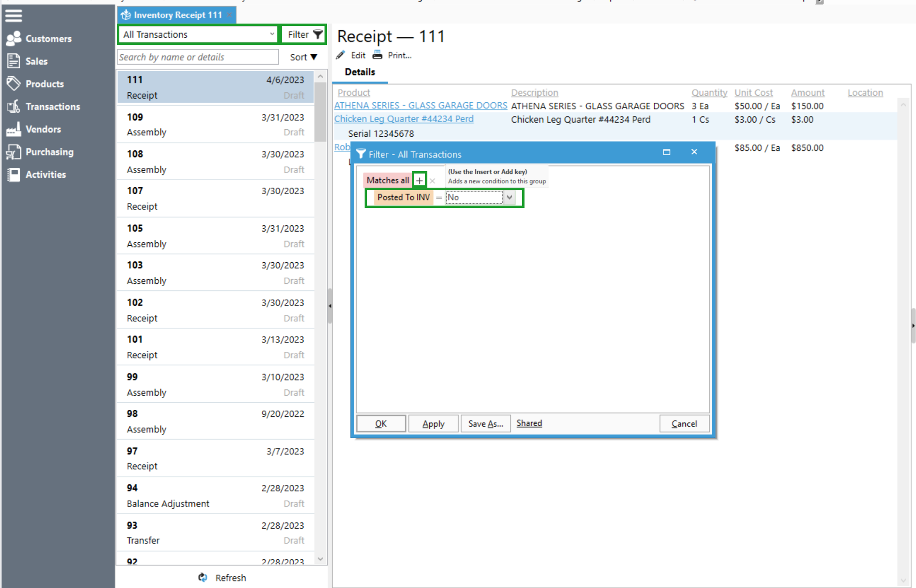Apply the current filter conditions

pyautogui.click(x=433, y=423)
